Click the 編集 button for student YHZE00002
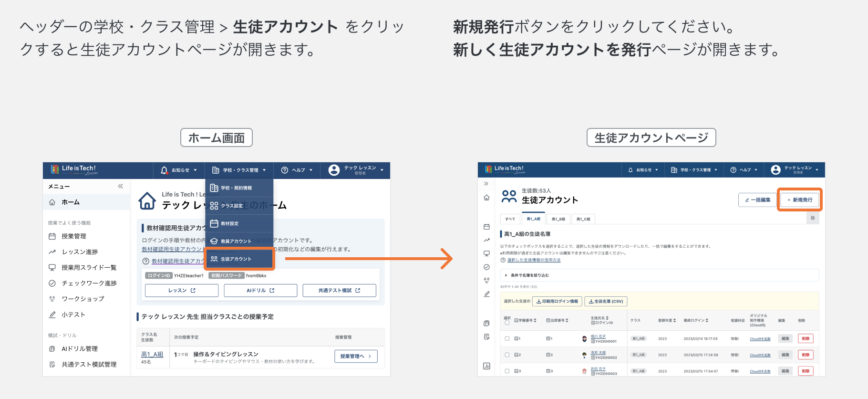Image resolution: width=868 pixels, height=399 pixels. coord(785,355)
